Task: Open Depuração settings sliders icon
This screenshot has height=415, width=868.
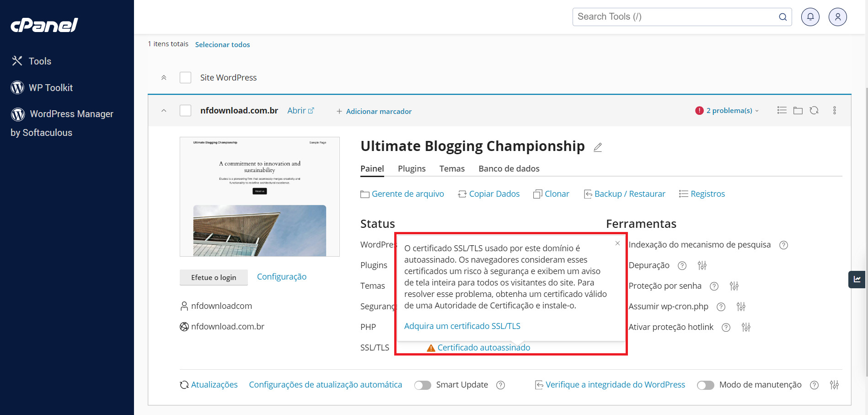Action: pyautogui.click(x=702, y=265)
